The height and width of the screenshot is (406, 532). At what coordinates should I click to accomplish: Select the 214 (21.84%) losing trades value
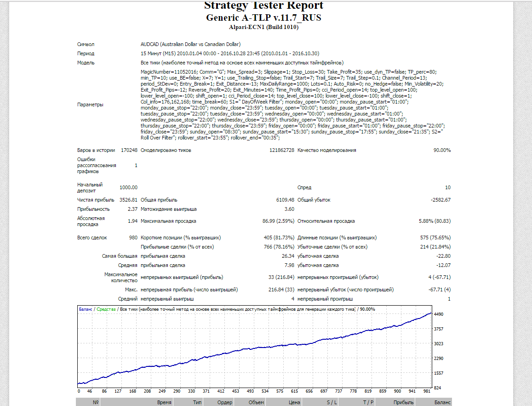click(x=435, y=247)
